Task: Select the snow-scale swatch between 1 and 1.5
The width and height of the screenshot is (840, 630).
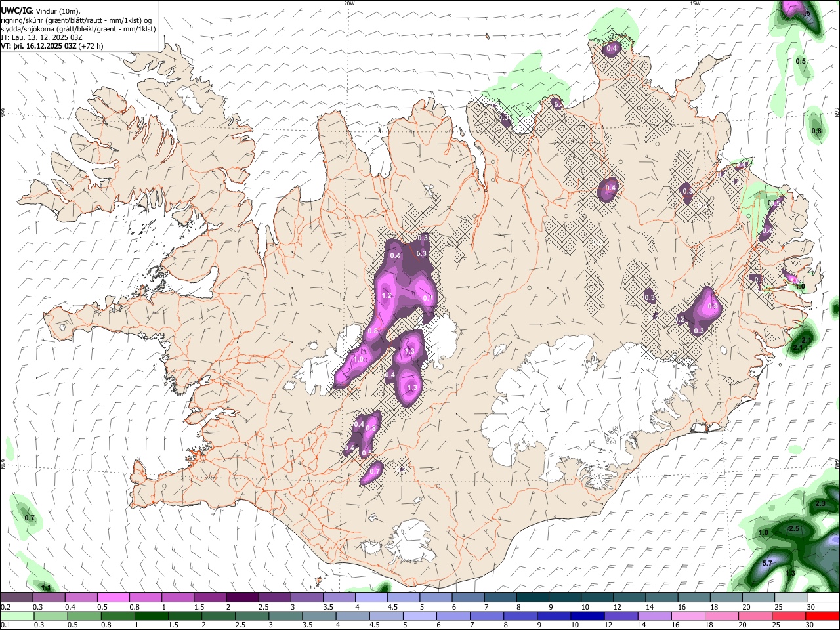Action: (x=178, y=598)
